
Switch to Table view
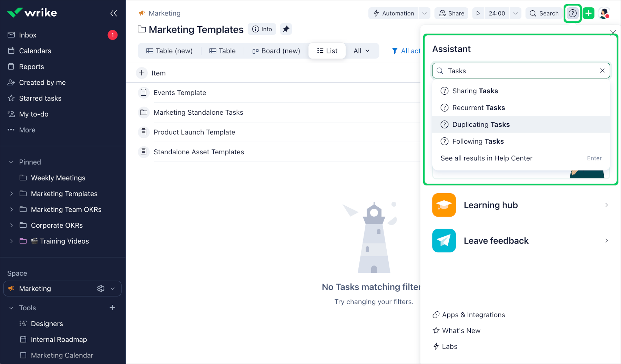222,51
